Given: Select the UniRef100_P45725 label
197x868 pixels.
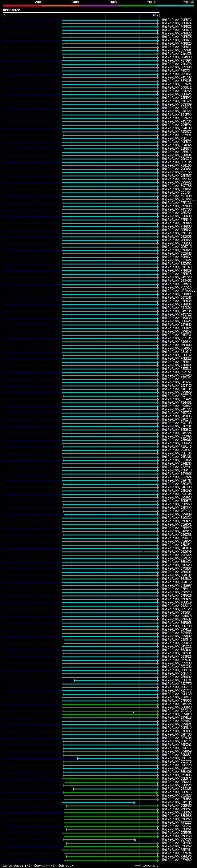Looking at the screenshot, I should point(177,704).
